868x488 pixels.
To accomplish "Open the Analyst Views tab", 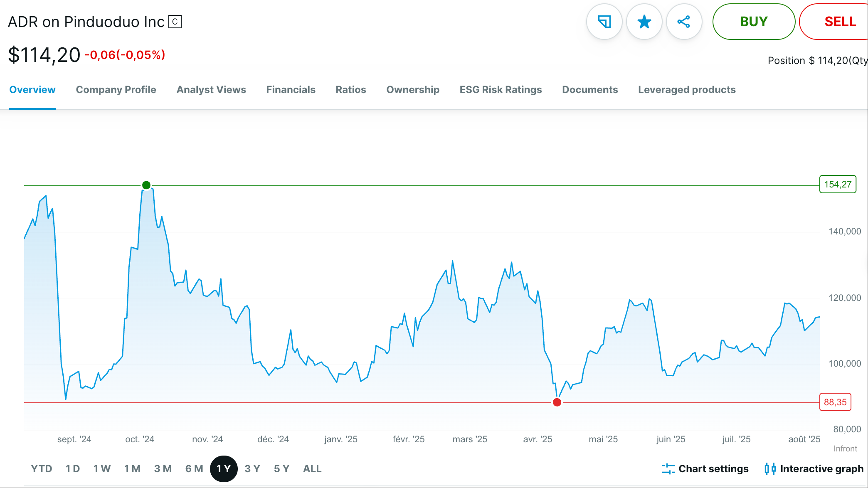I will coord(211,90).
